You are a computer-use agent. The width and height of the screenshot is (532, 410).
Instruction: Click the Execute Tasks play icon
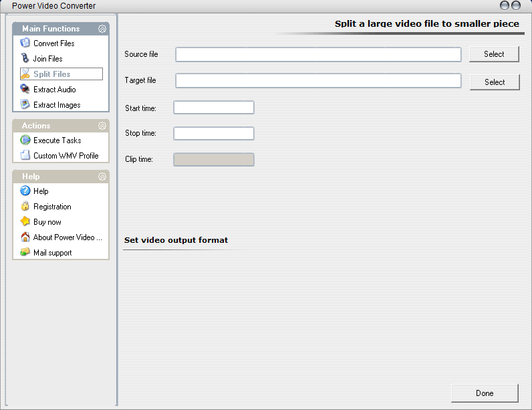pos(25,140)
